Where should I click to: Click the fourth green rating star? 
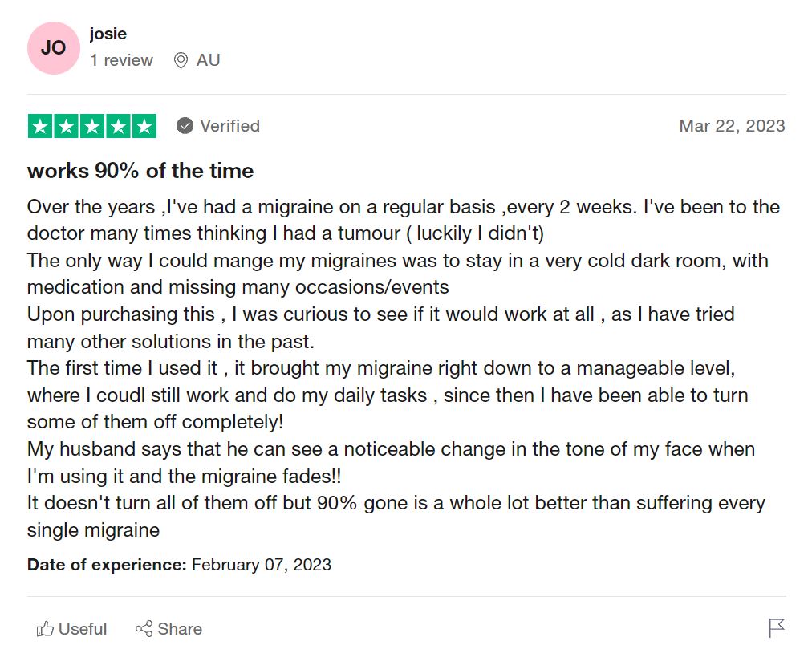click(118, 126)
